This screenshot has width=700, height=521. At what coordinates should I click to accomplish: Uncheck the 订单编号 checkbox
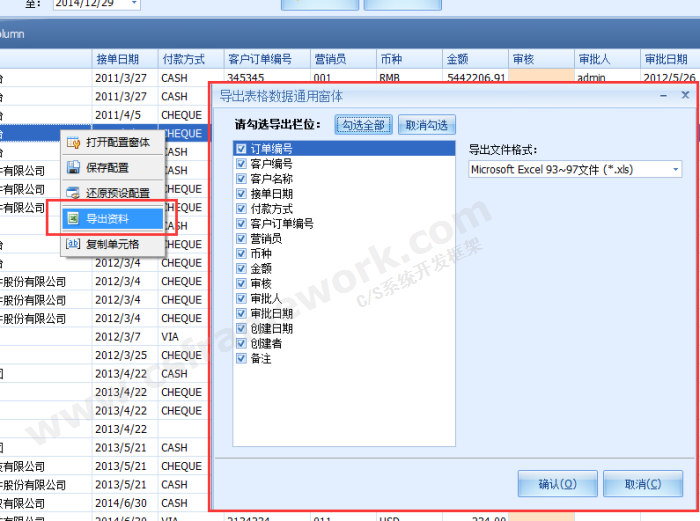click(241, 149)
